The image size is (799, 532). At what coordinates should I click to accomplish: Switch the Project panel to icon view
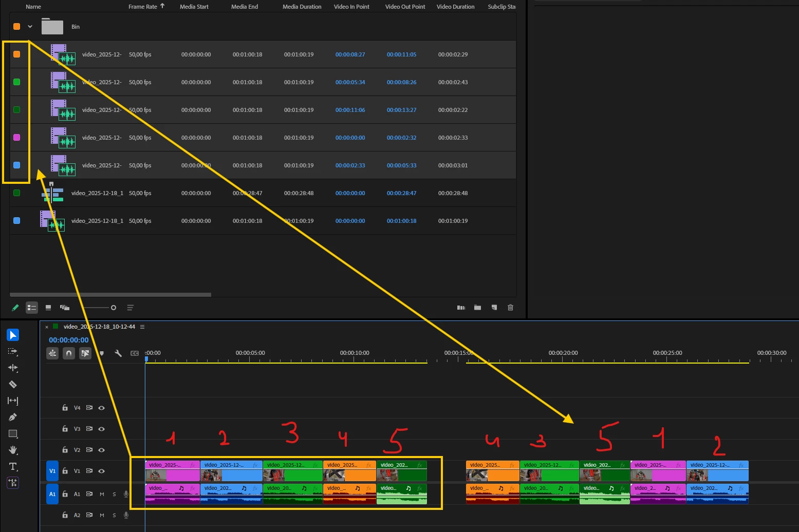coord(48,308)
